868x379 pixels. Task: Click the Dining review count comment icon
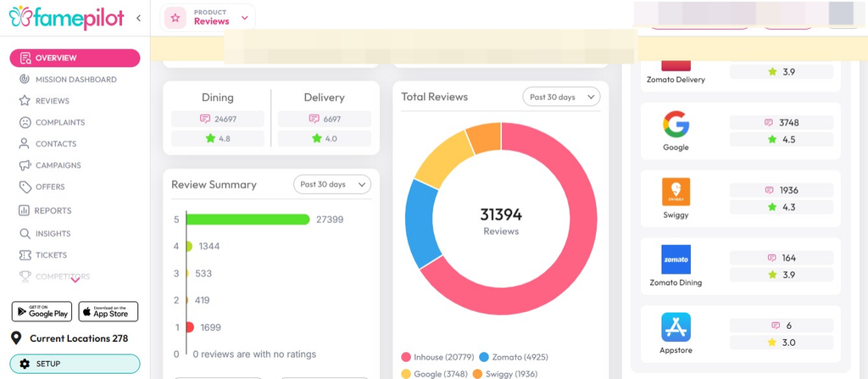205,119
